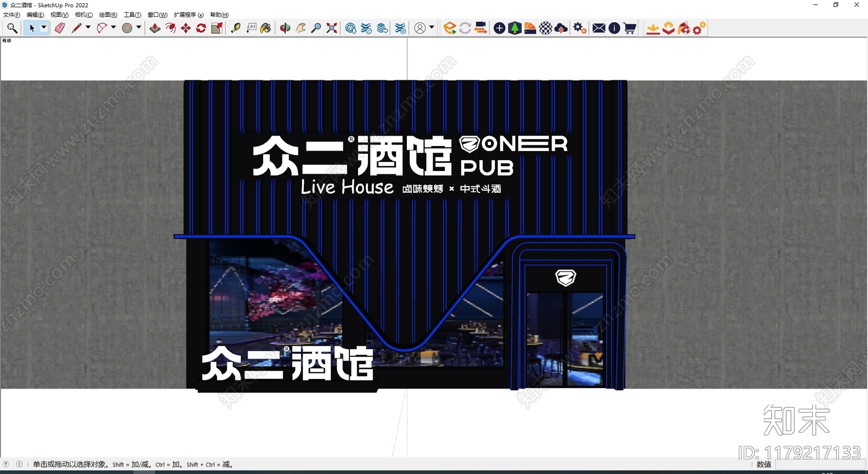Expand the Select tool dropdown arrow

pos(44,27)
